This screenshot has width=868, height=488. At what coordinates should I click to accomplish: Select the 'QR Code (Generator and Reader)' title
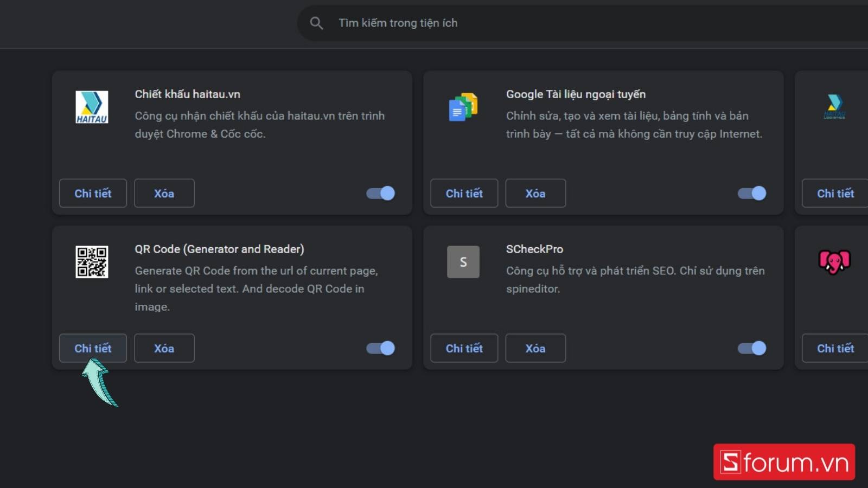(219, 249)
